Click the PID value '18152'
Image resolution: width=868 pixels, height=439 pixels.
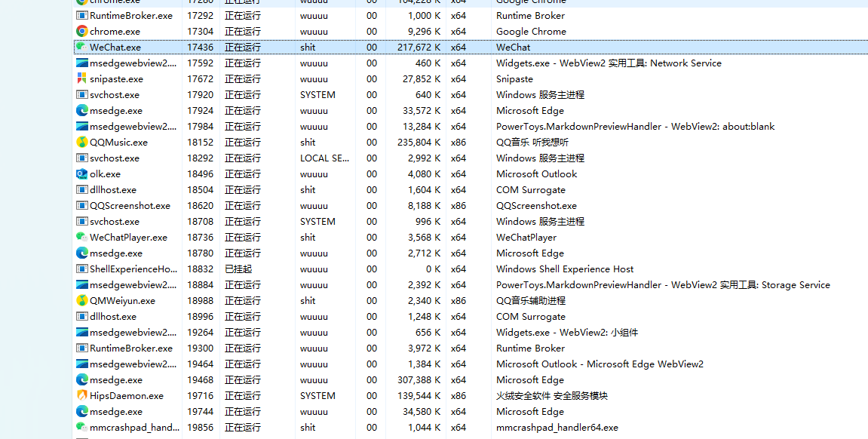pos(200,143)
